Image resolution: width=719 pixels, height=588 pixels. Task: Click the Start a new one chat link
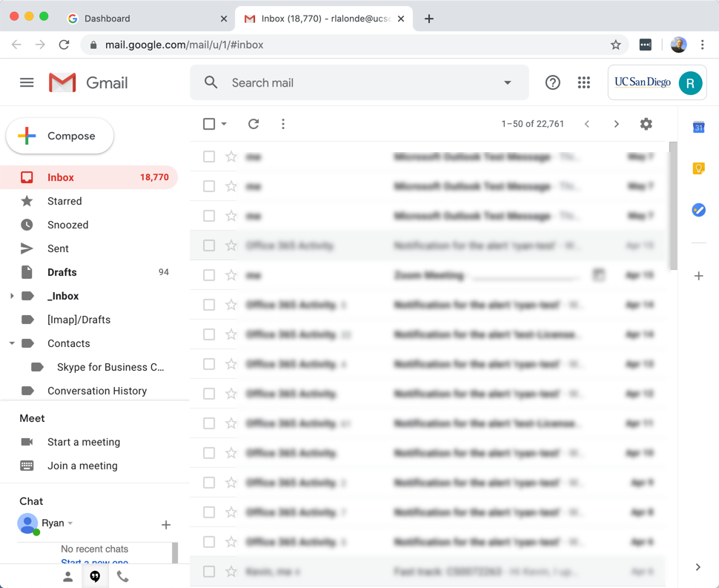point(95,562)
